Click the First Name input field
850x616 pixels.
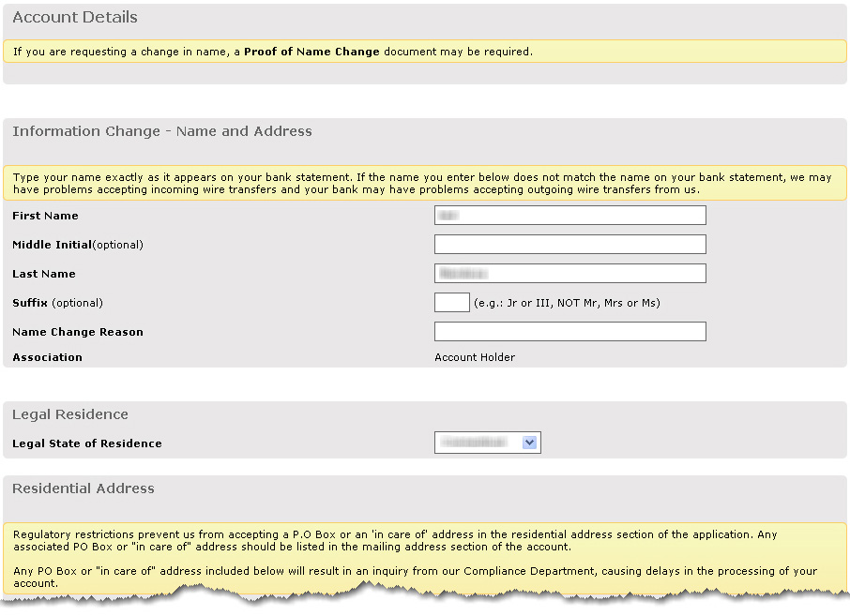569,215
